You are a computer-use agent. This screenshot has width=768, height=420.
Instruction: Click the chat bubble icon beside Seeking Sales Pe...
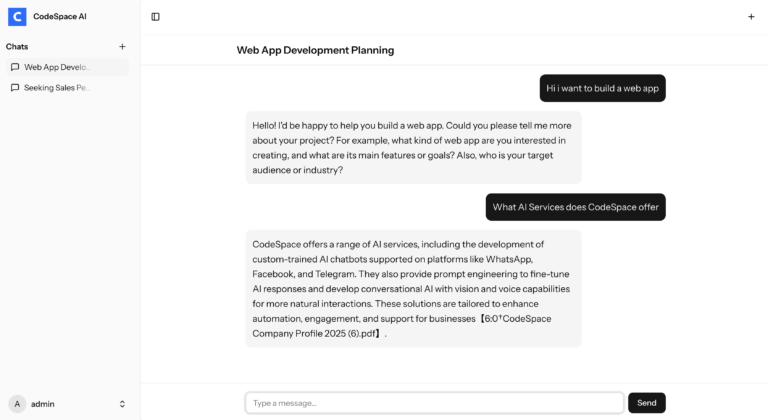(15, 88)
